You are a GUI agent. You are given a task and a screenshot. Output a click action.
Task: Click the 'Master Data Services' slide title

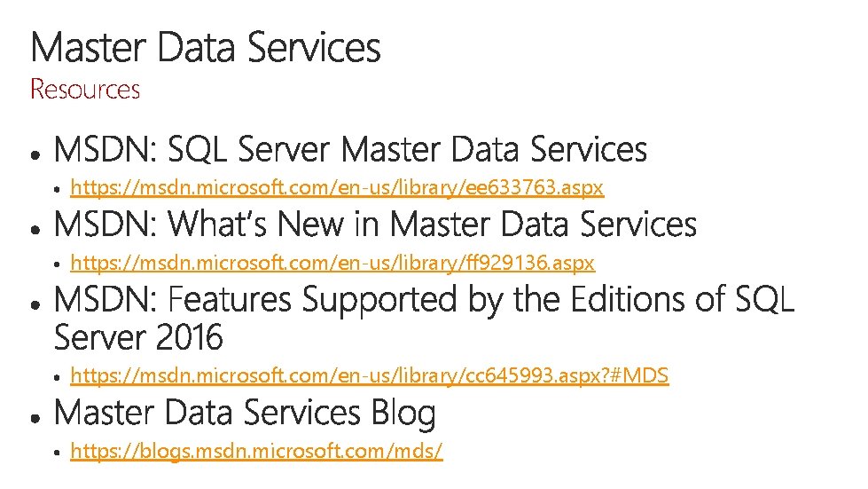point(206,48)
